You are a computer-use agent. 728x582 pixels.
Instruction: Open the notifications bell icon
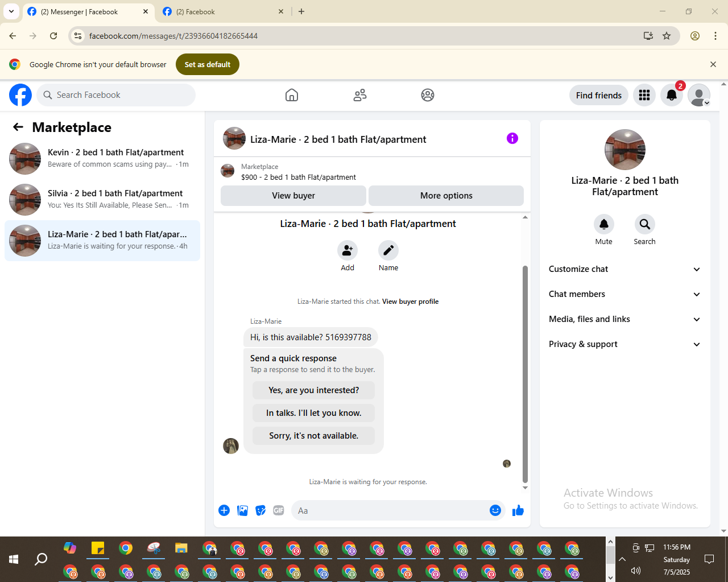click(672, 95)
